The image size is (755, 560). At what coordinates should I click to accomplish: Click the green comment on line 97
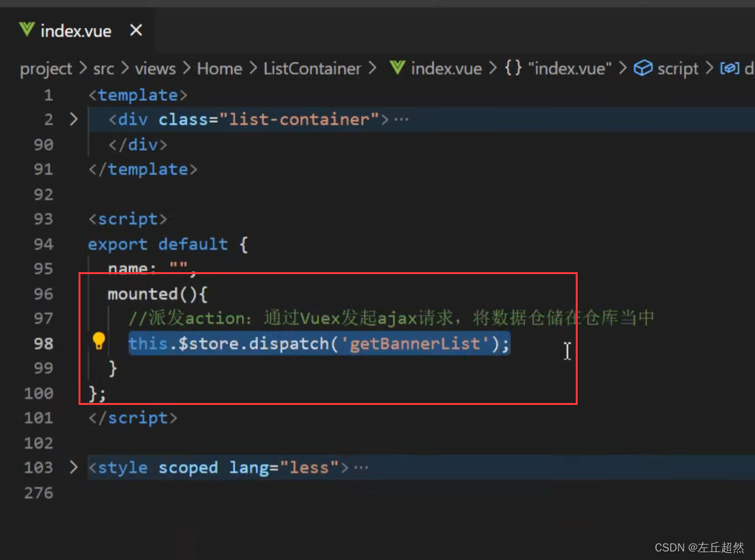[x=391, y=318]
